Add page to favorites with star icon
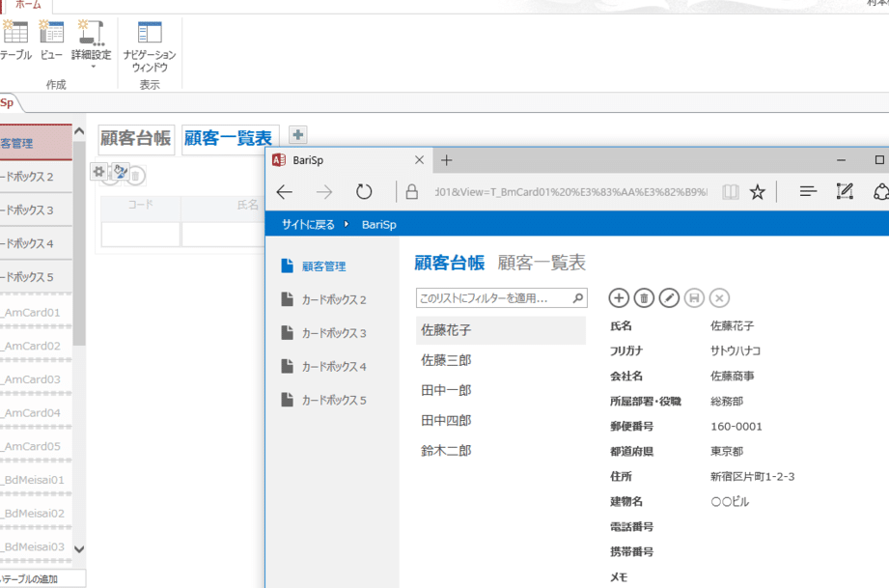Image resolution: width=889 pixels, height=588 pixels. pyautogui.click(x=758, y=192)
